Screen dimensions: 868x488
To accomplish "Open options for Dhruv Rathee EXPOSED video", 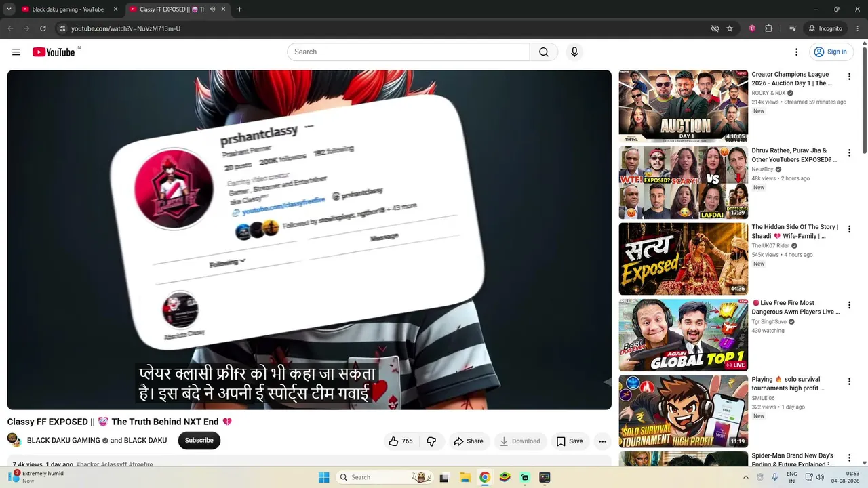I will tap(849, 153).
